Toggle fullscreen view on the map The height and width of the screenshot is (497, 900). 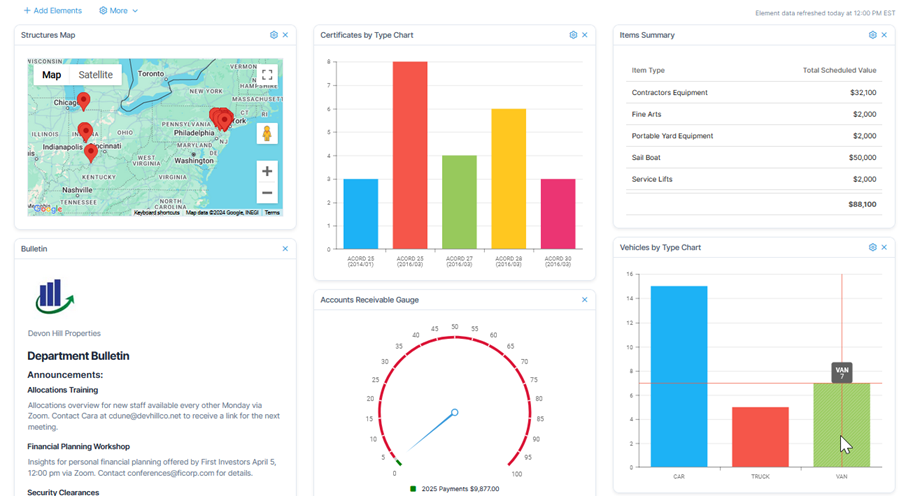(x=267, y=74)
